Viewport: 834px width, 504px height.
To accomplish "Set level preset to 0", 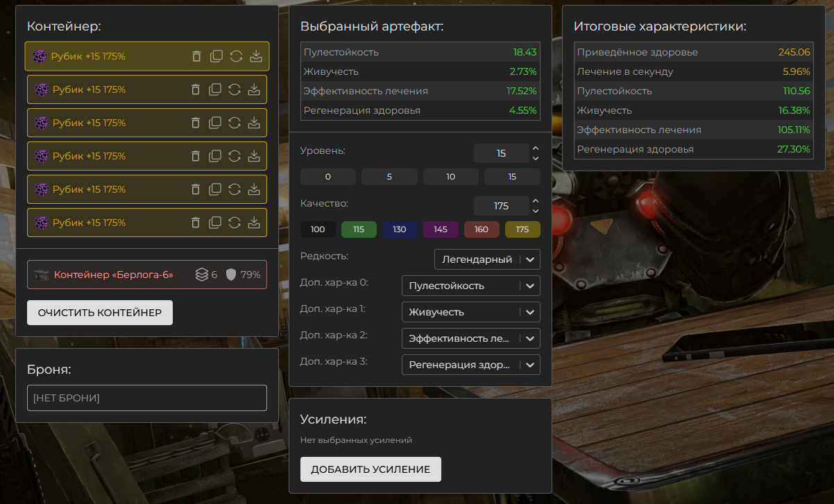I will click(x=328, y=177).
